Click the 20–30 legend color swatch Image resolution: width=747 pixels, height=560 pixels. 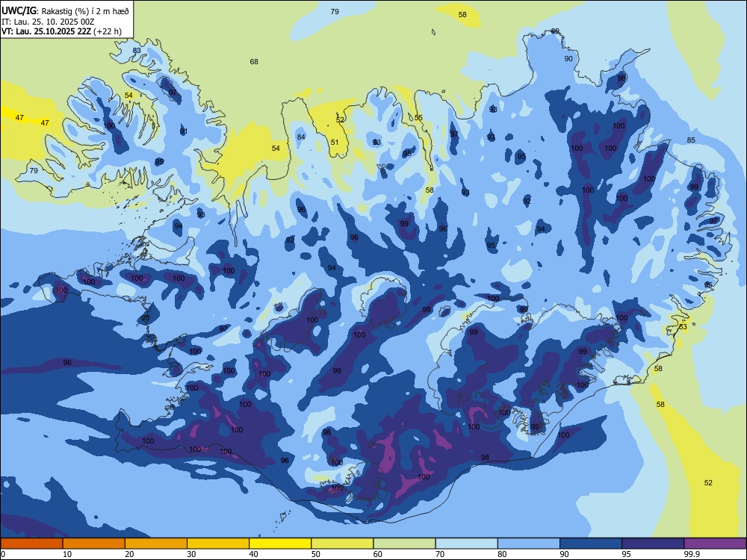[x=156, y=544]
